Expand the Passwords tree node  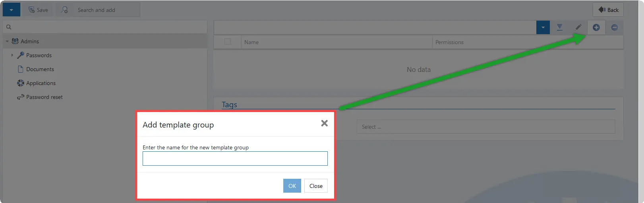(12, 55)
